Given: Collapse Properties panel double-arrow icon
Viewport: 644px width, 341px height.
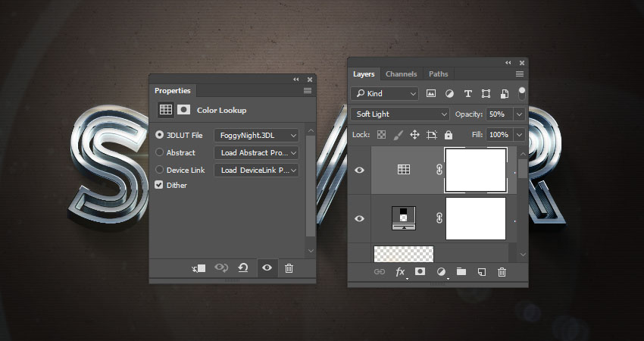Looking at the screenshot, I should (x=296, y=80).
